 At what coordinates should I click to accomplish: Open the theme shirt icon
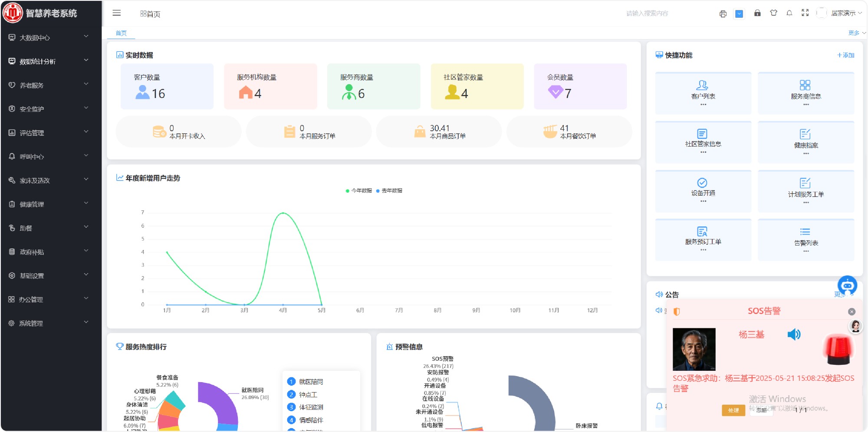coord(773,13)
